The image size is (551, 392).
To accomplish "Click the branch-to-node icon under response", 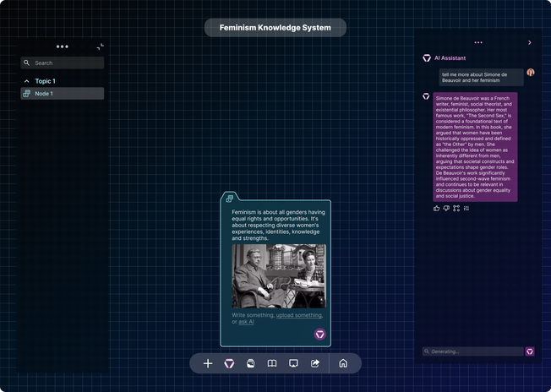I will [456, 209].
